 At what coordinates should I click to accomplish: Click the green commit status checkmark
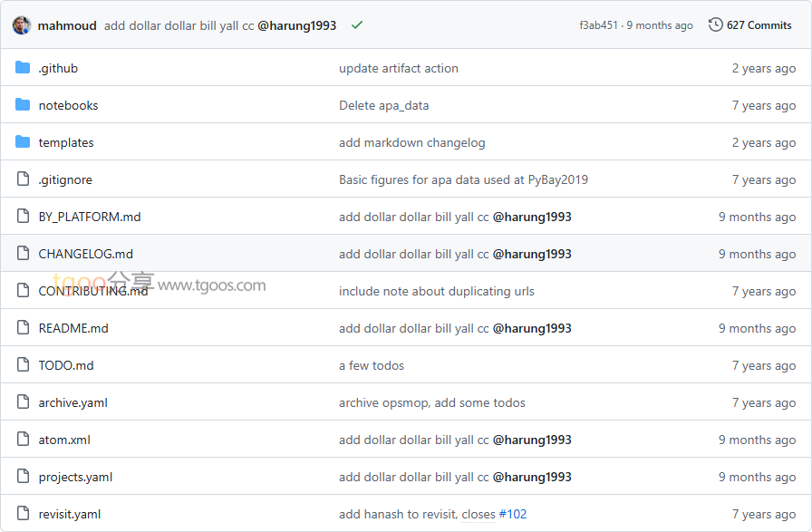click(x=357, y=25)
